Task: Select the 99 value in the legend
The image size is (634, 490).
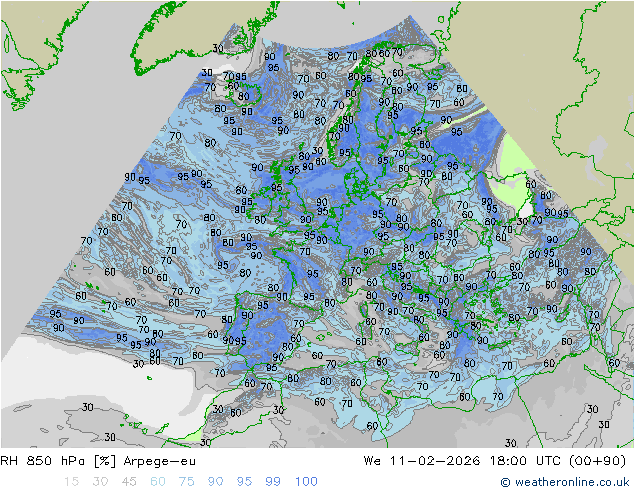Action: point(273,482)
